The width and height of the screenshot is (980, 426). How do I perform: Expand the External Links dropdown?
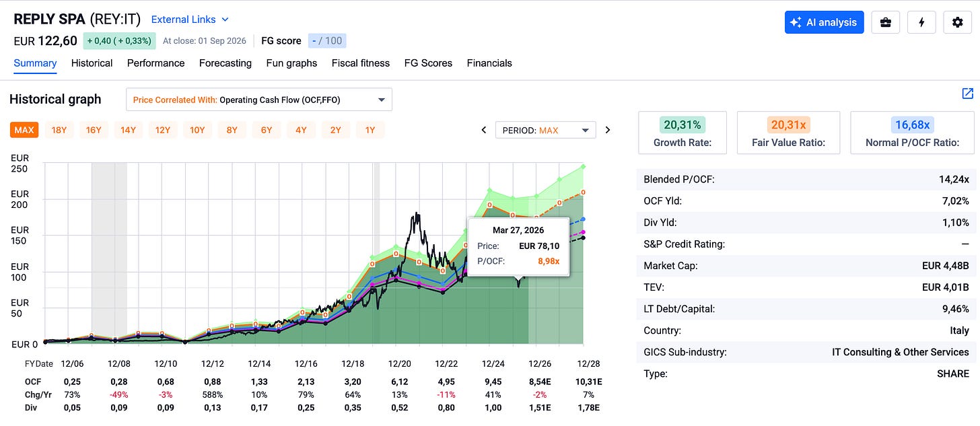(190, 20)
